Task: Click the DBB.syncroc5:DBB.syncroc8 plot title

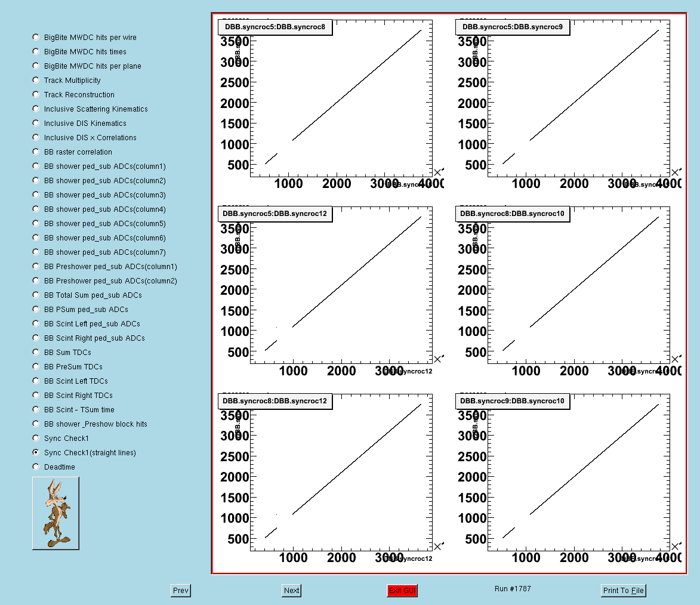Action: [x=275, y=27]
